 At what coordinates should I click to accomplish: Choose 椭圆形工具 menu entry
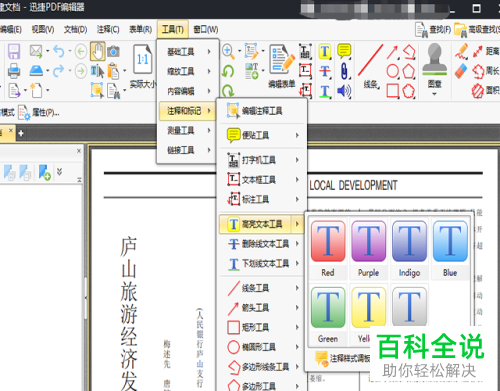262,347
